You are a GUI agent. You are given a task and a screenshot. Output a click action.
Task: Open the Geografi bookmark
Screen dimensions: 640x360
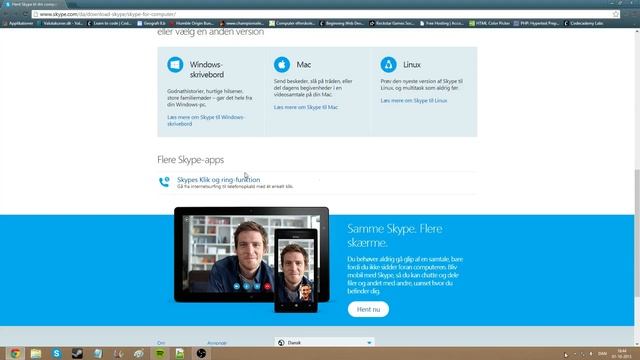(151, 23)
